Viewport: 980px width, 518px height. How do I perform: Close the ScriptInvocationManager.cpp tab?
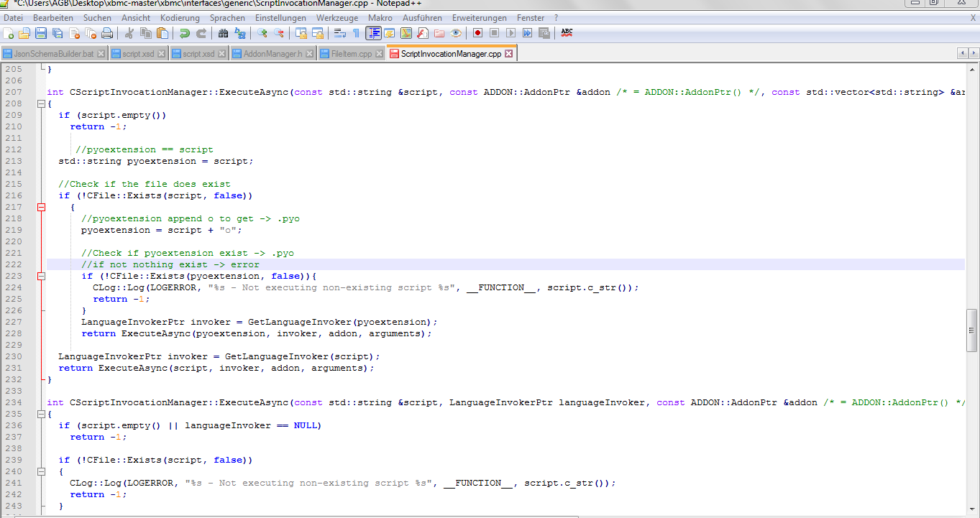point(509,54)
